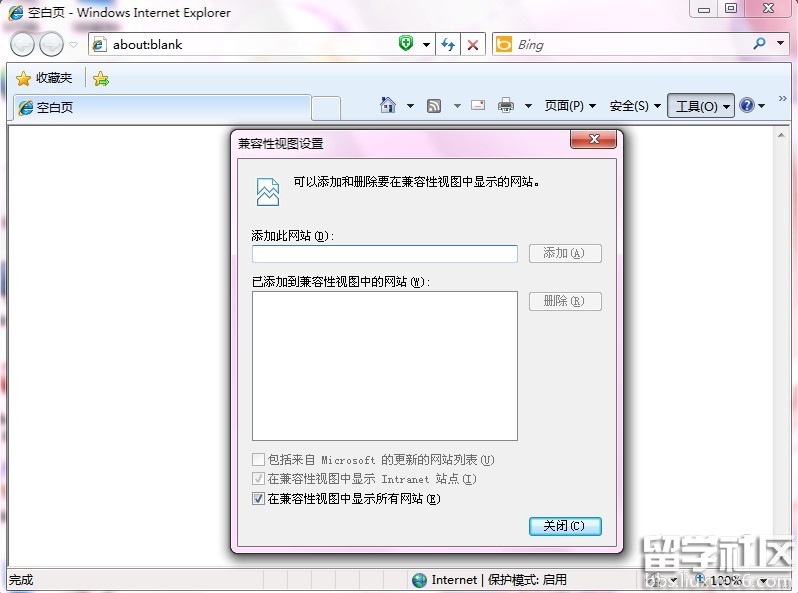Uncheck 在兼容性视图中显示所有网站 checkbox

[x=259, y=498]
